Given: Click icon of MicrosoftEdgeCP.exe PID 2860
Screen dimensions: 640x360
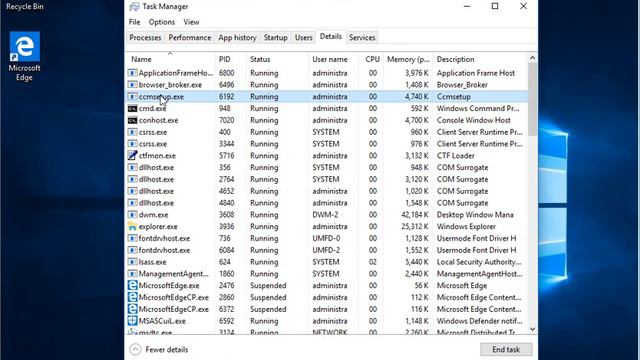Looking at the screenshot, I should [132, 298].
